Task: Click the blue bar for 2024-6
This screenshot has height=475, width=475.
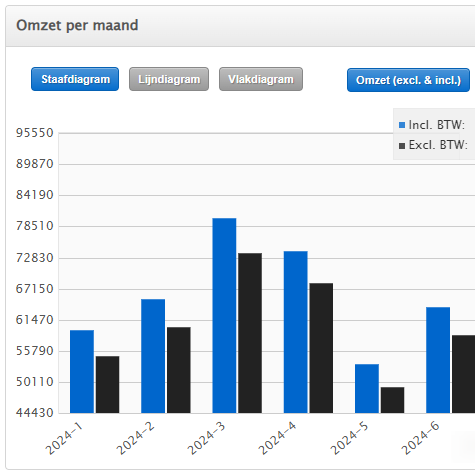Action: click(438, 360)
